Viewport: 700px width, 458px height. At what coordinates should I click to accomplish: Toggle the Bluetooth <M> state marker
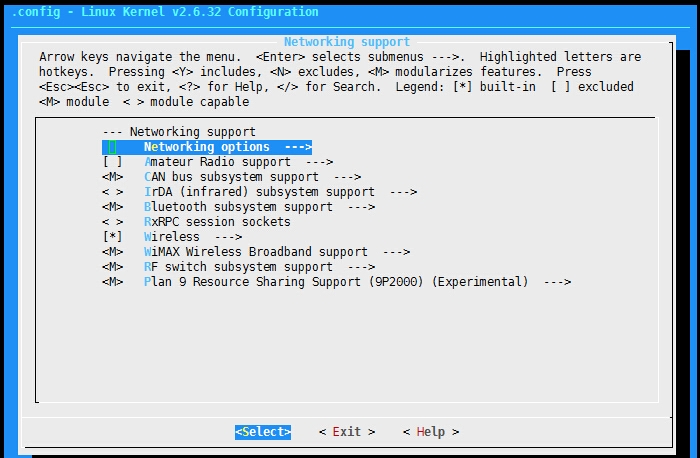112,207
